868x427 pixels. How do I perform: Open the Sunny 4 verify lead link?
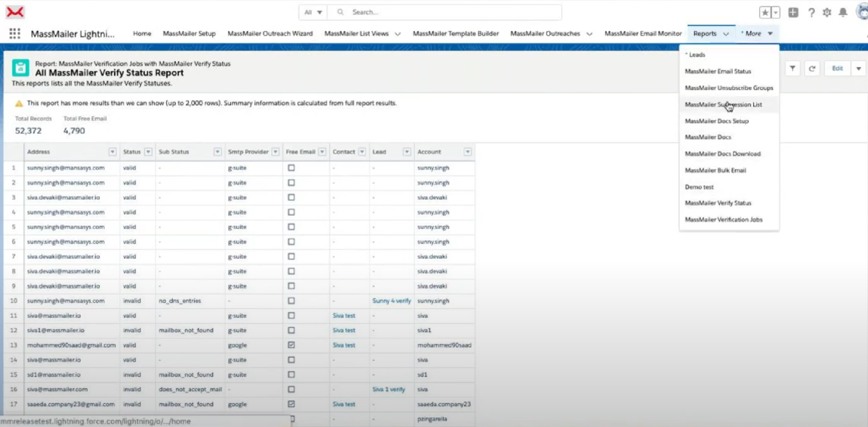[391, 301]
